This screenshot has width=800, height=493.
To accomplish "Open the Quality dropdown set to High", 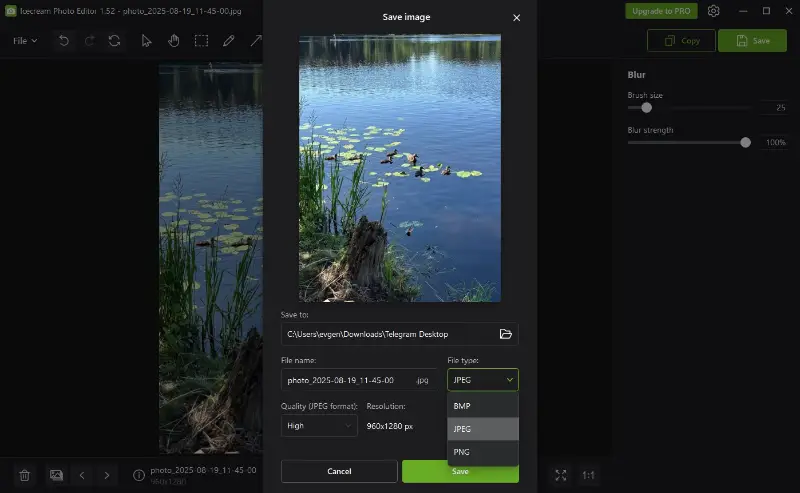I will pyautogui.click(x=319, y=426).
